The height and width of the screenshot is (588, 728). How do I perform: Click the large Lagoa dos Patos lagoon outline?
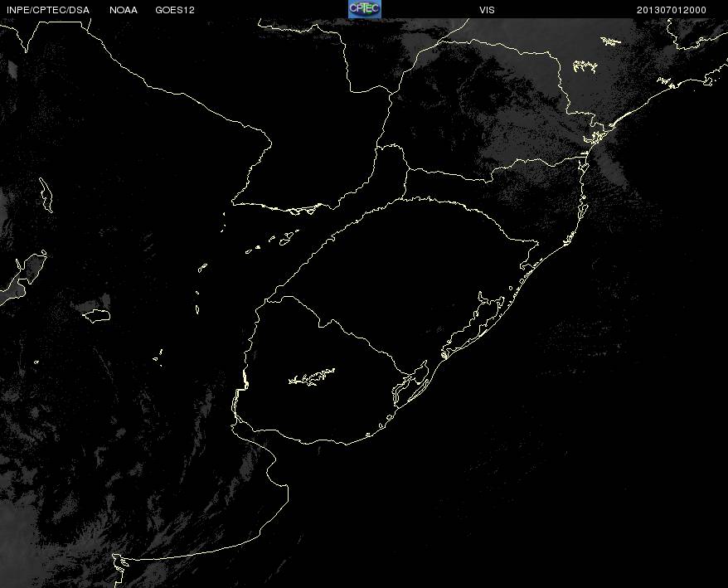tap(473, 324)
